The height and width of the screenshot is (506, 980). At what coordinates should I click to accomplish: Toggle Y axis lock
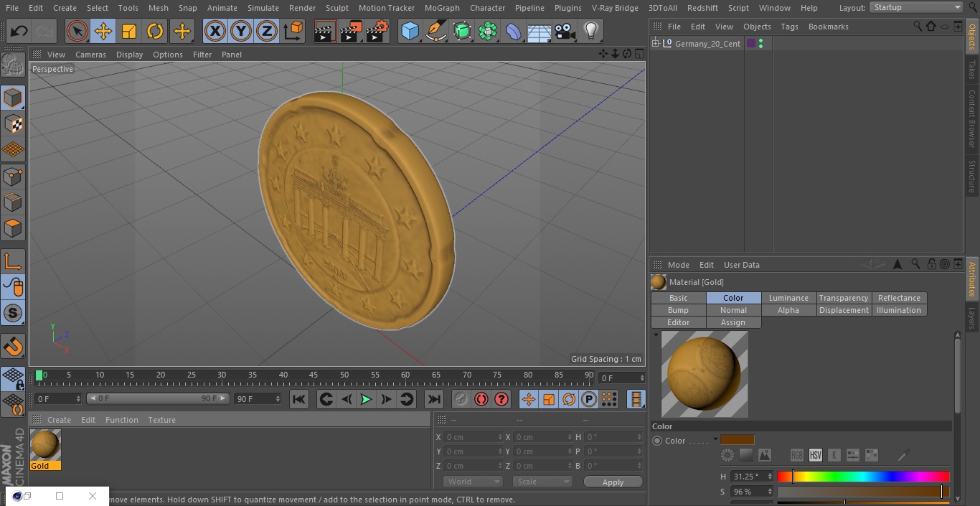point(240,31)
